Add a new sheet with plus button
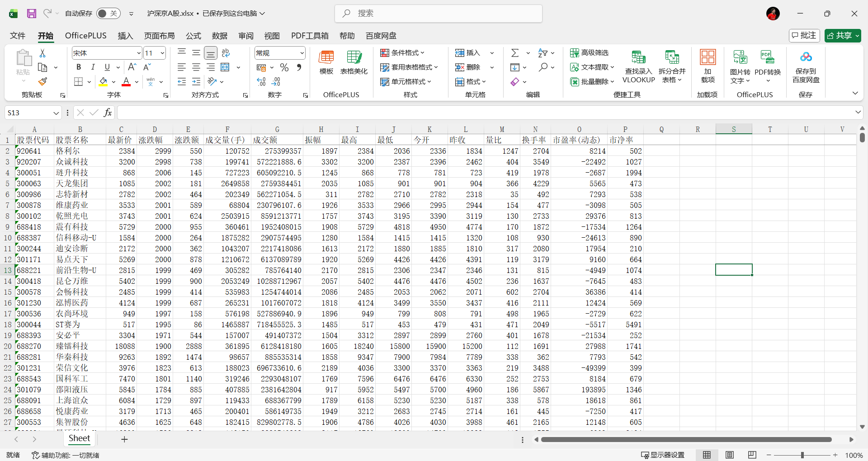 124,439
